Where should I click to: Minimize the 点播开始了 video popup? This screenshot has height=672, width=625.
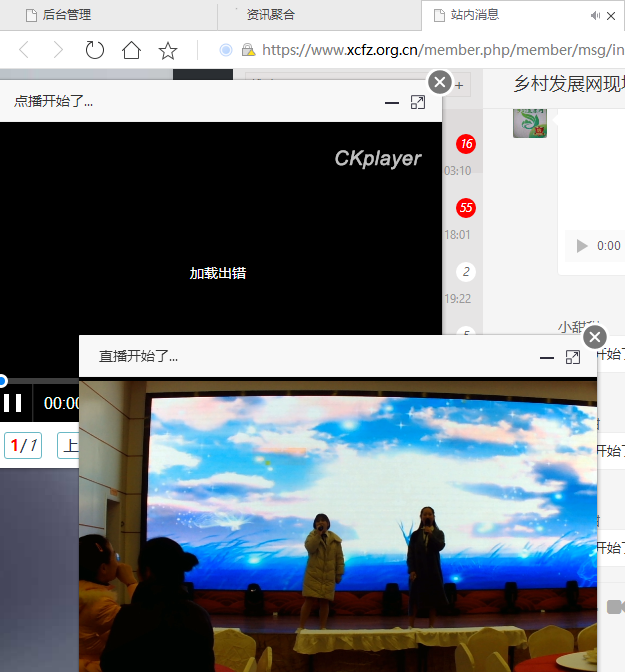pyautogui.click(x=392, y=102)
